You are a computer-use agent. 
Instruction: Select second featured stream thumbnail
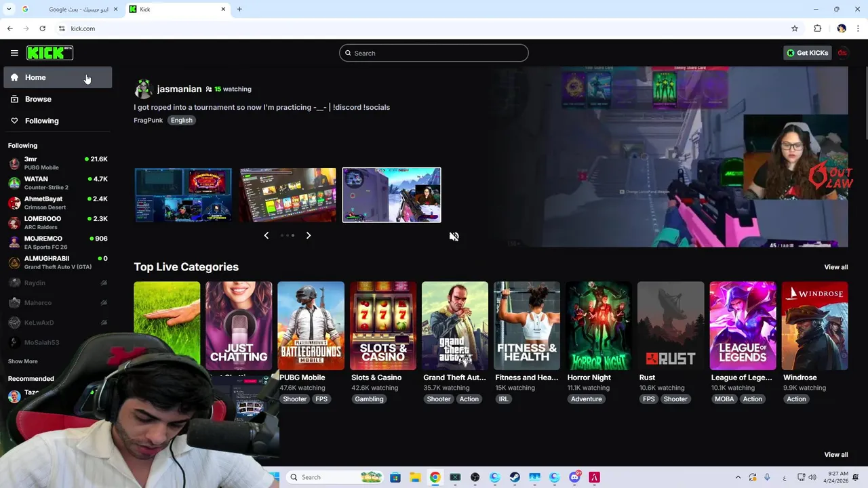(288, 195)
